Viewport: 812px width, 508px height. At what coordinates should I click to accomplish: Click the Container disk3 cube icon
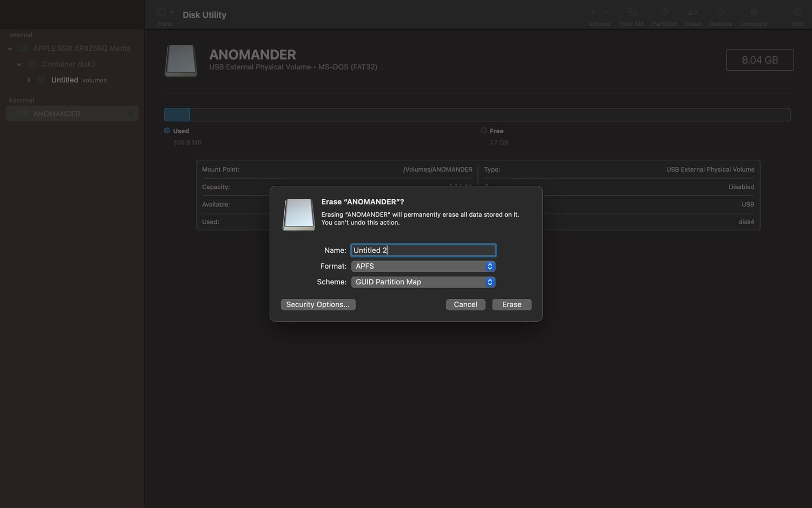[x=32, y=64]
